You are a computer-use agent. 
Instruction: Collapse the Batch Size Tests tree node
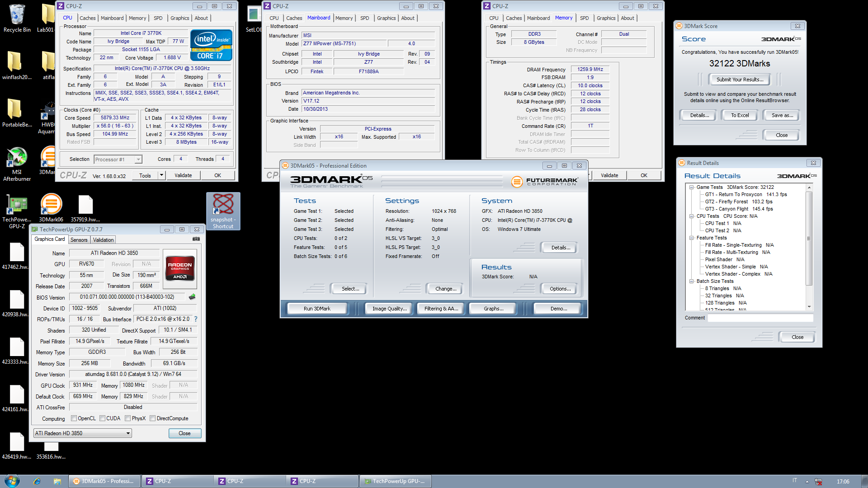coord(691,281)
